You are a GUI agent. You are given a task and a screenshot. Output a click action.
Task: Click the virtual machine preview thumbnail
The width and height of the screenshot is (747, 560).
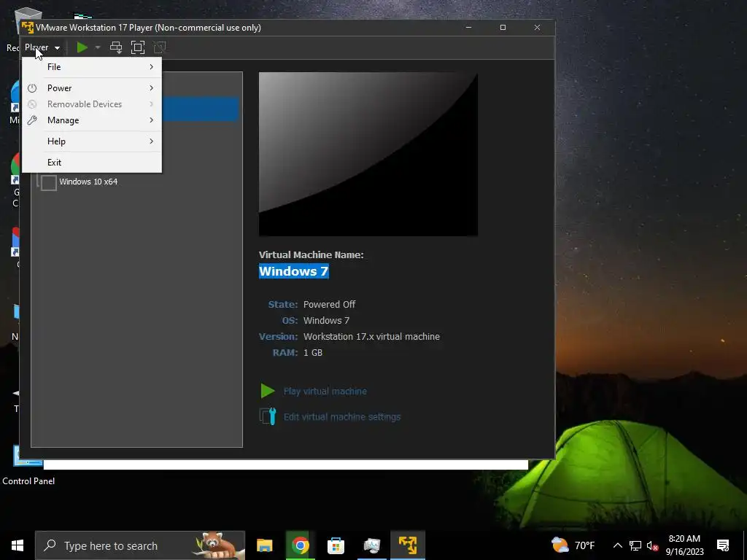point(368,155)
